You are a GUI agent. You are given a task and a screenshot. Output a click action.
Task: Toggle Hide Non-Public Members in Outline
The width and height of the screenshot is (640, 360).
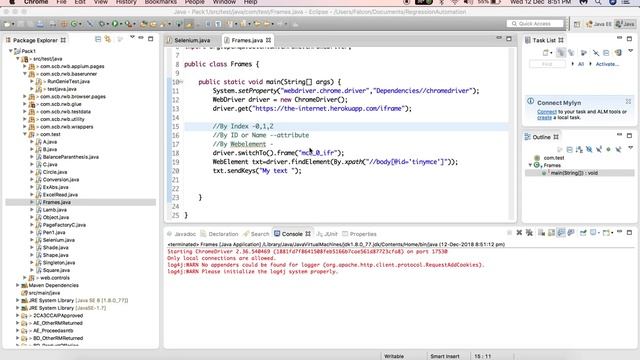point(609,149)
